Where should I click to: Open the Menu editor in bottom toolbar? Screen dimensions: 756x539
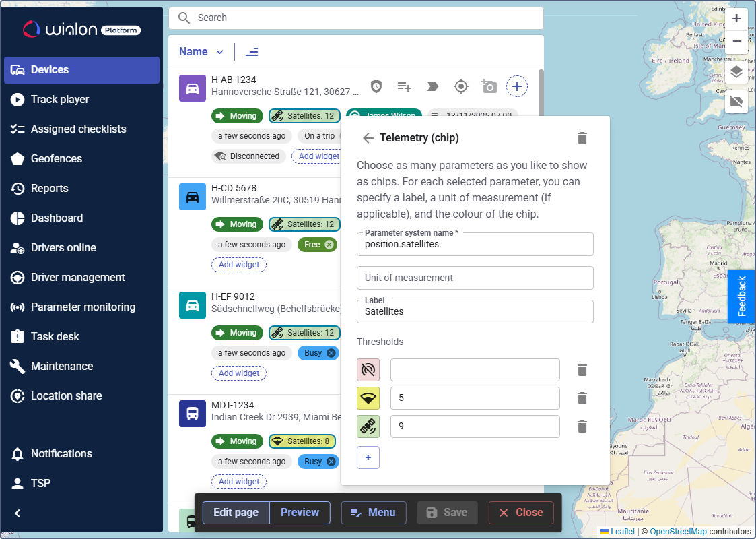click(374, 513)
